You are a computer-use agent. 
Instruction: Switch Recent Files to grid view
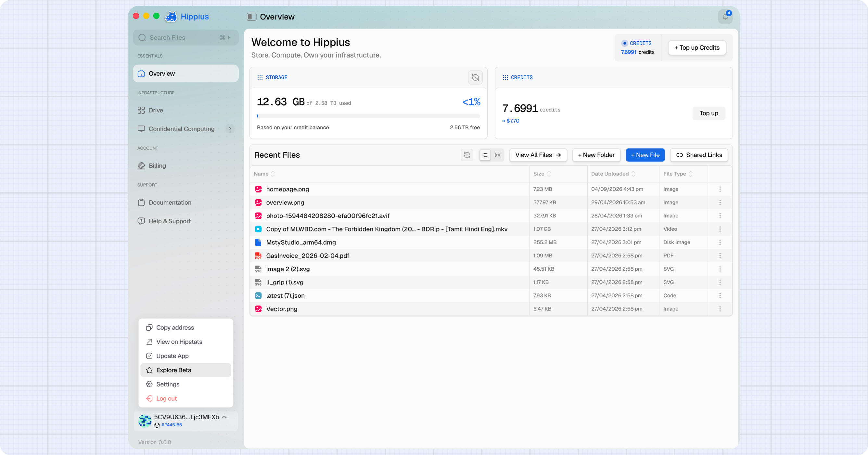coord(497,155)
